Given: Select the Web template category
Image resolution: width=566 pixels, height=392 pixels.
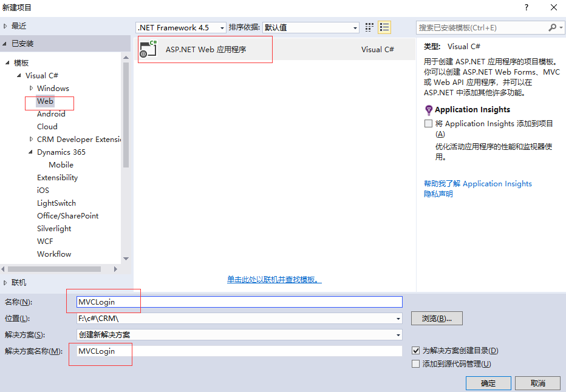Looking at the screenshot, I should 45,101.
